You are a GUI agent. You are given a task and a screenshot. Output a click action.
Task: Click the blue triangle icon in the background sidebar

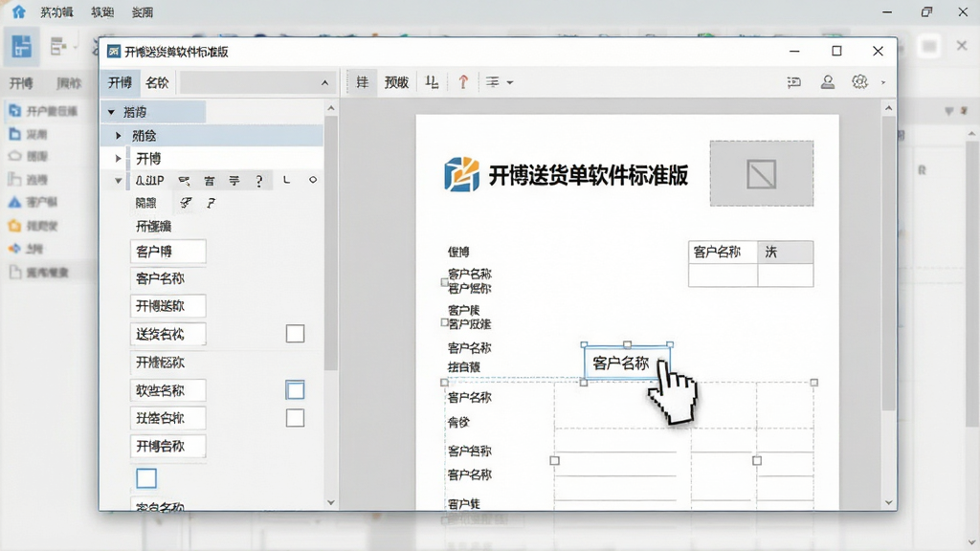coord(14,203)
